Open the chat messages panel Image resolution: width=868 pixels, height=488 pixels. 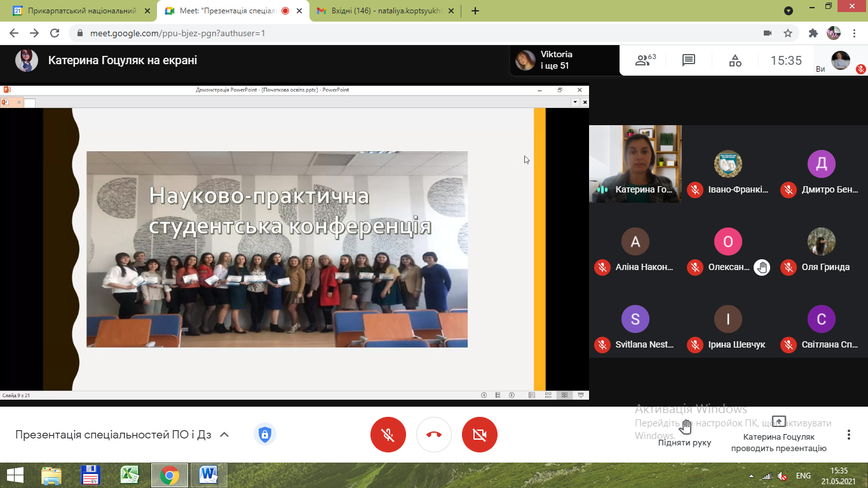[x=688, y=60]
